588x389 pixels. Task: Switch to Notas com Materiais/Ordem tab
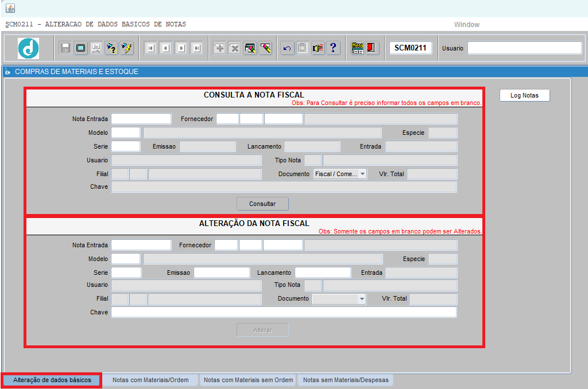[x=150, y=380]
